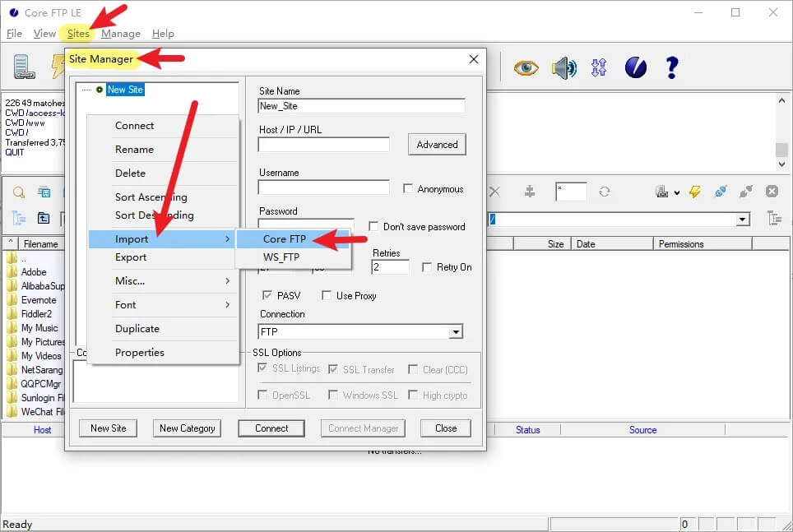Select Rename in context menu
Viewport: 793px width, 532px height.
(162, 149)
